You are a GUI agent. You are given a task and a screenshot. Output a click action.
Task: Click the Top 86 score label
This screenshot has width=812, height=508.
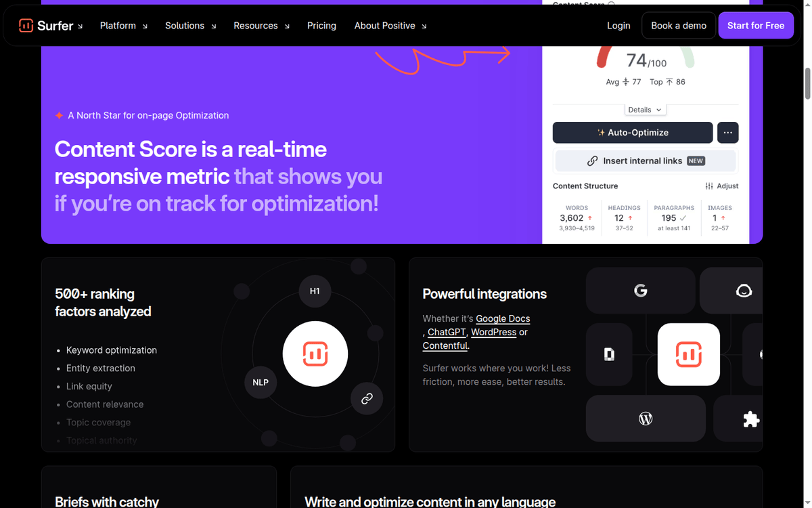667,82
